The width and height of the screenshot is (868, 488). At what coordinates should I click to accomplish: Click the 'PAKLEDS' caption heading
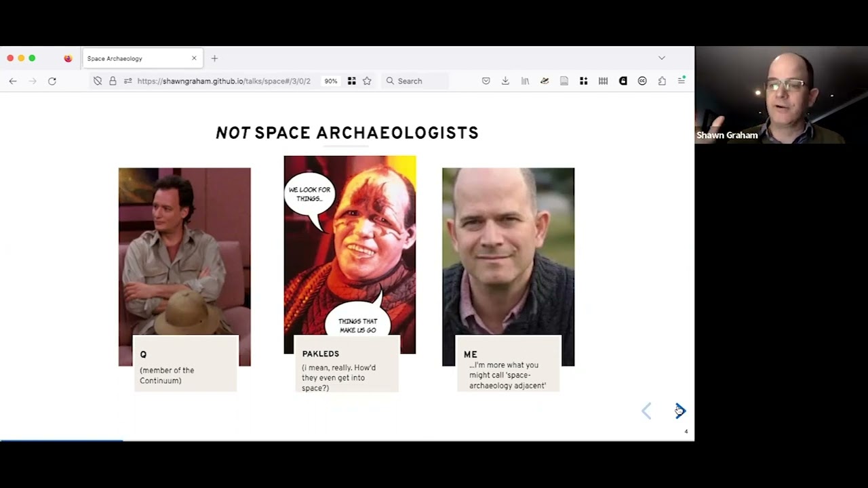coord(321,354)
